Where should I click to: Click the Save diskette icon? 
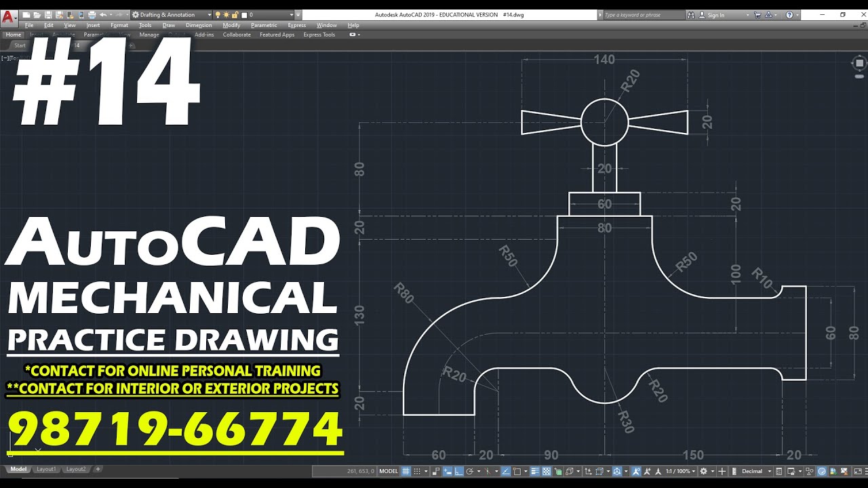(x=48, y=15)
